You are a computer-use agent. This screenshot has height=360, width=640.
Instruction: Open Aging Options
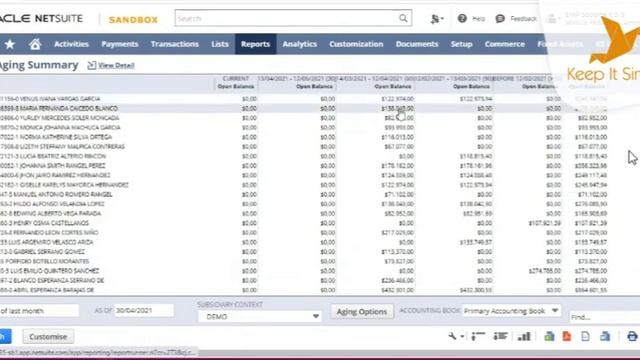(362, 311)
